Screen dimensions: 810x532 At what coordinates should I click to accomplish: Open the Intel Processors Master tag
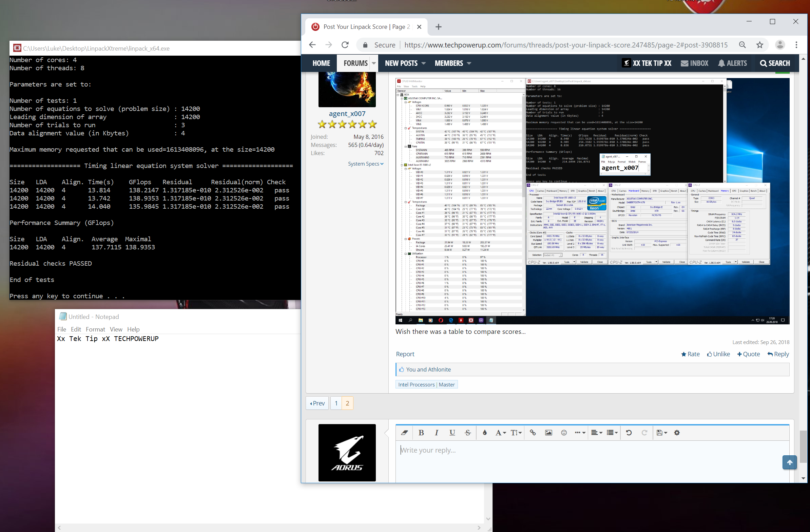[426, 384]
